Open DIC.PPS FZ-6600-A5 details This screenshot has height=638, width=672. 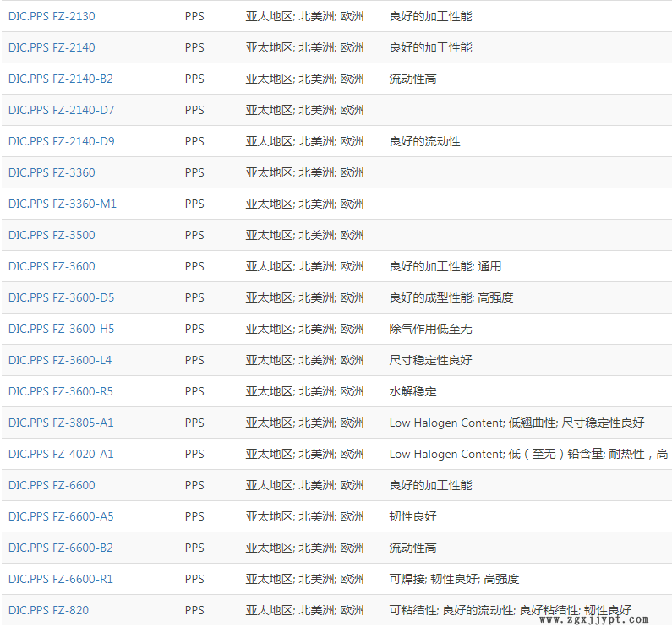[x=61, y=516]
